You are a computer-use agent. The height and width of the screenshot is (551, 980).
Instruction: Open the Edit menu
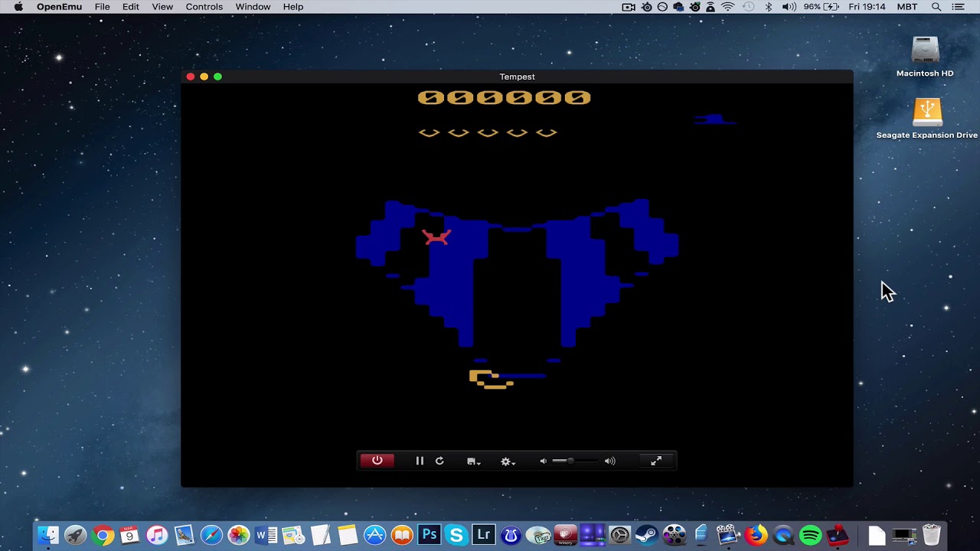[131, 7]
